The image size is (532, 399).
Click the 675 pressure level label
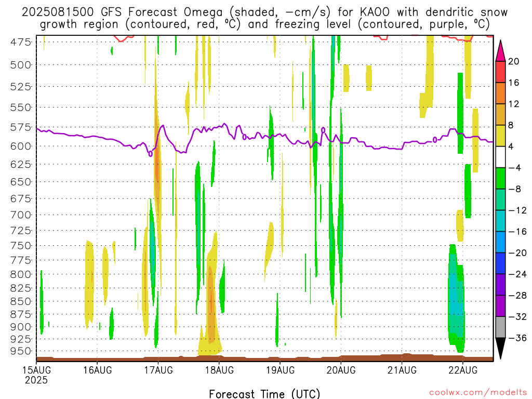click(21, 198)
